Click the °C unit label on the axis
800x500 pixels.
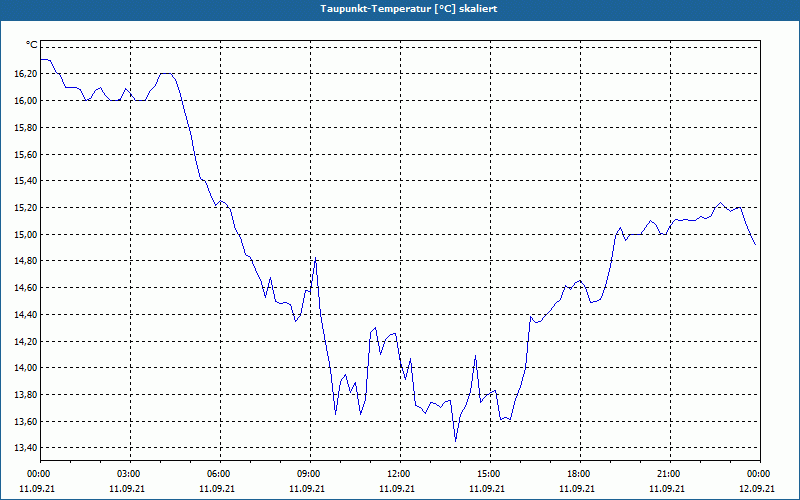point(31,45)
